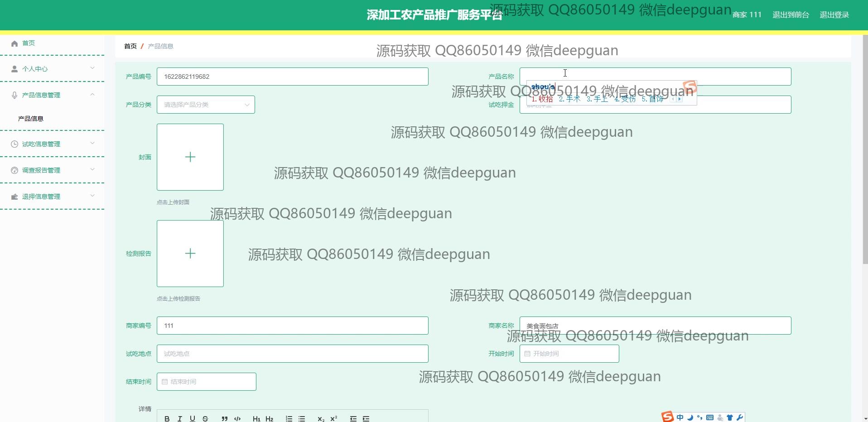Image resolution: width=868 pixels, height=422 pixels.
Task: Focus the 商家编号 input field
Action: coord(293,326)
